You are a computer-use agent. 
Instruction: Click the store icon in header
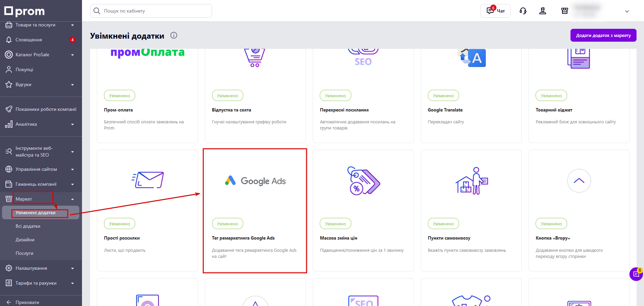tap(564, 11)
